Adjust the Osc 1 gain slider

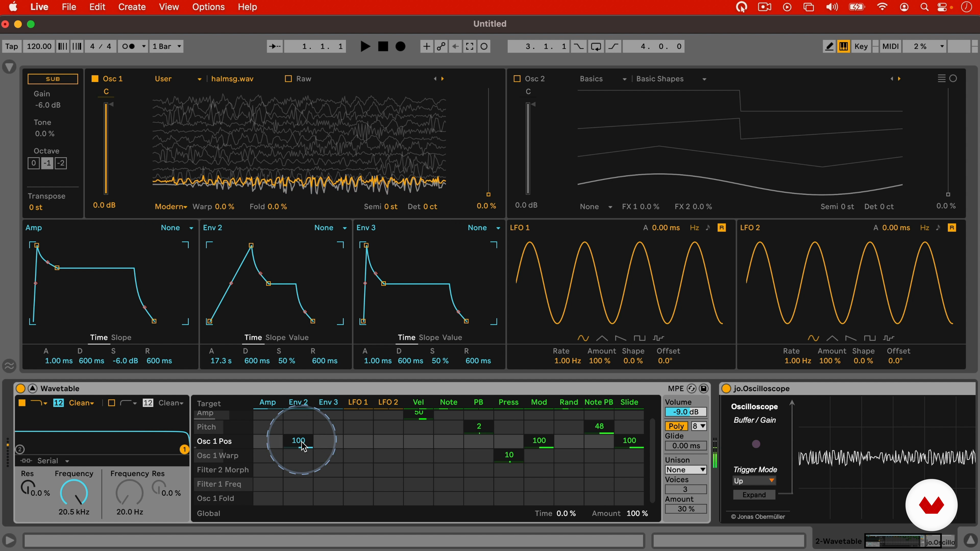point(106,149)
